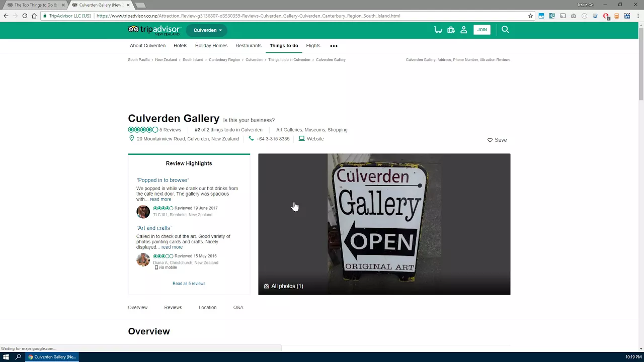644x362 pixels.
Task: Open the Hotels tab
Action: [x=180, y=46]
